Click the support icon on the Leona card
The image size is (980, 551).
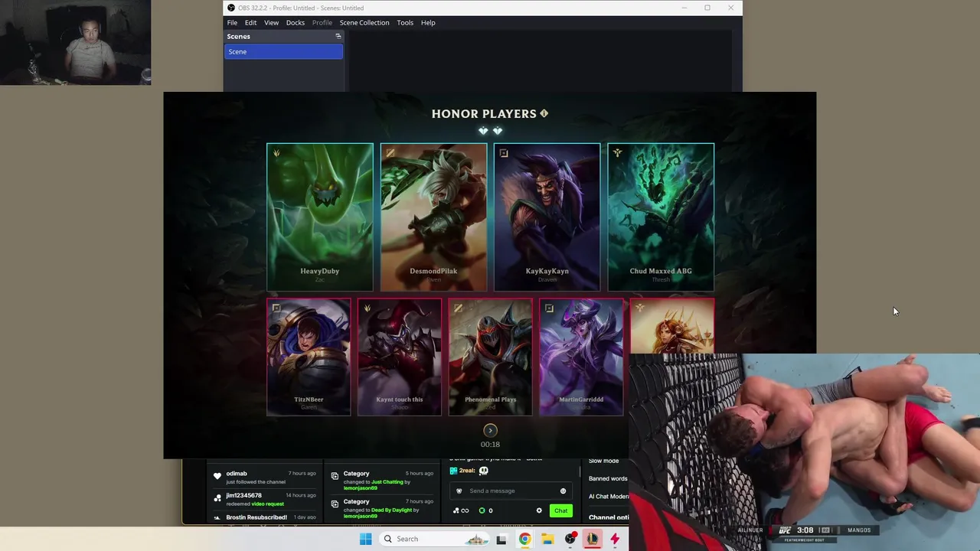point(639,308)
